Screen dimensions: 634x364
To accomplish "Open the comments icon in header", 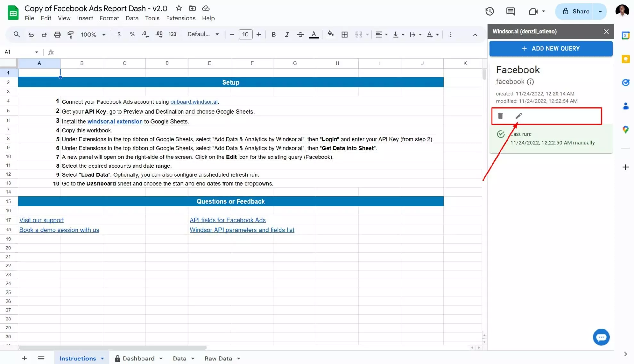I will [x=510, y=12].
